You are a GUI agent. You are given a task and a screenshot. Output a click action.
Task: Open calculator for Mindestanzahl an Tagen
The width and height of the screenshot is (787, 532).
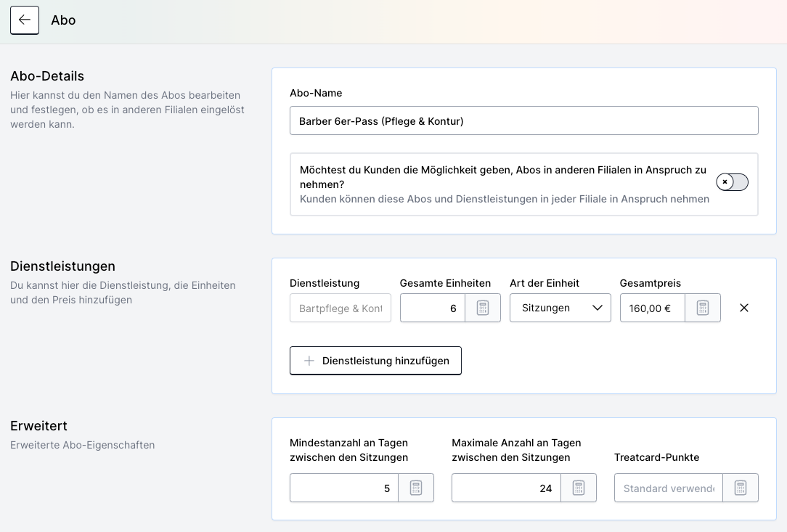click(x=416, y=488)
